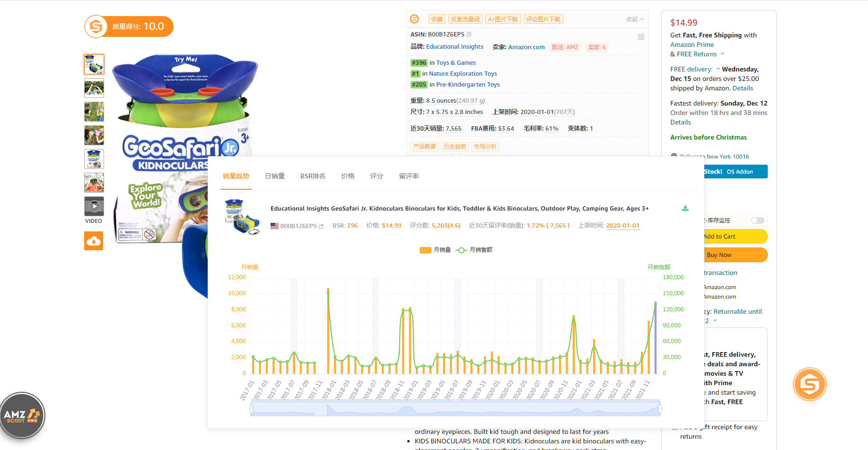
Task: Click the orange cloud download icon under thumbnails
Action: pyautogui.click(x=94, y=241)
